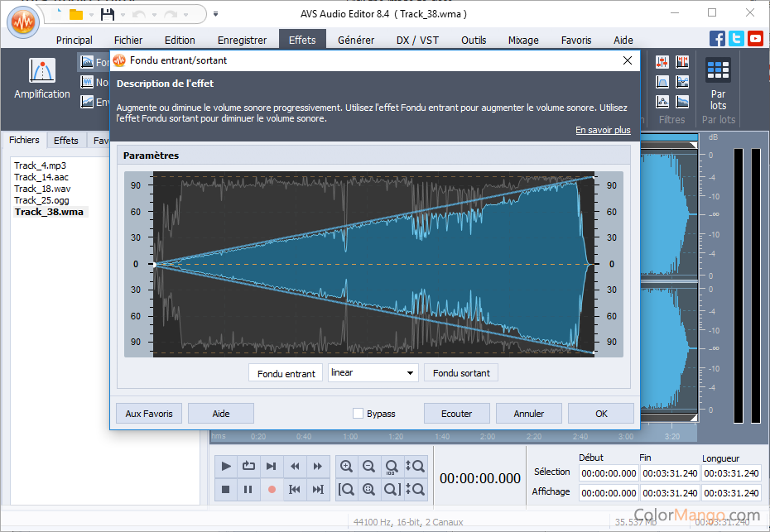Click the Save disk icon in quick toolbar
Viewport: 770px width, 532px height.
coord(107,14)
